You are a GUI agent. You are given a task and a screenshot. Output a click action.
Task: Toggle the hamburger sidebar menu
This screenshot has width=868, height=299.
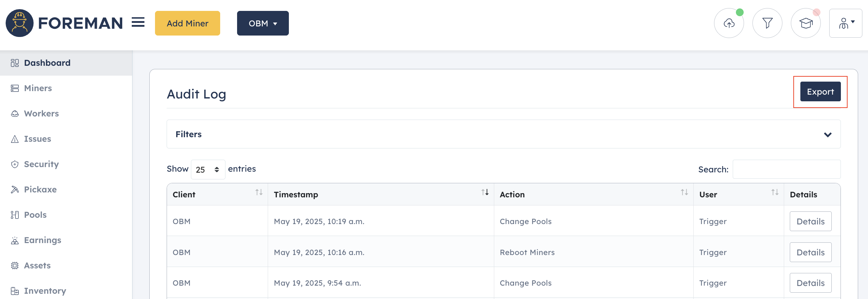138,23
